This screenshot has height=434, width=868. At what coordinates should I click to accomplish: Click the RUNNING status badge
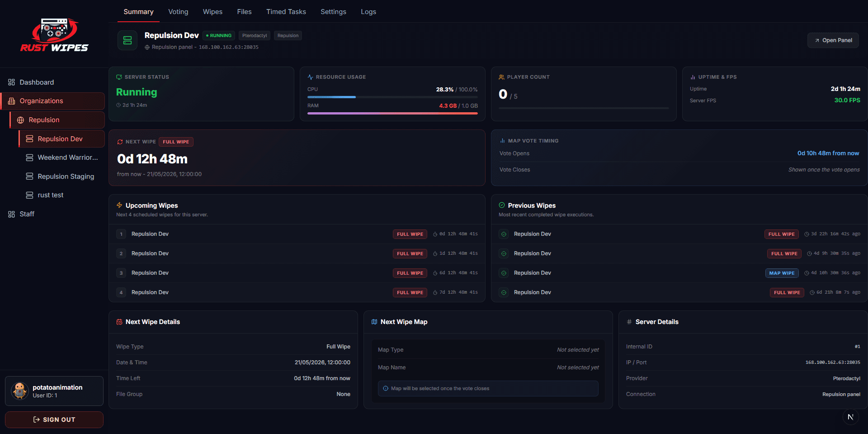pos(219,35)
